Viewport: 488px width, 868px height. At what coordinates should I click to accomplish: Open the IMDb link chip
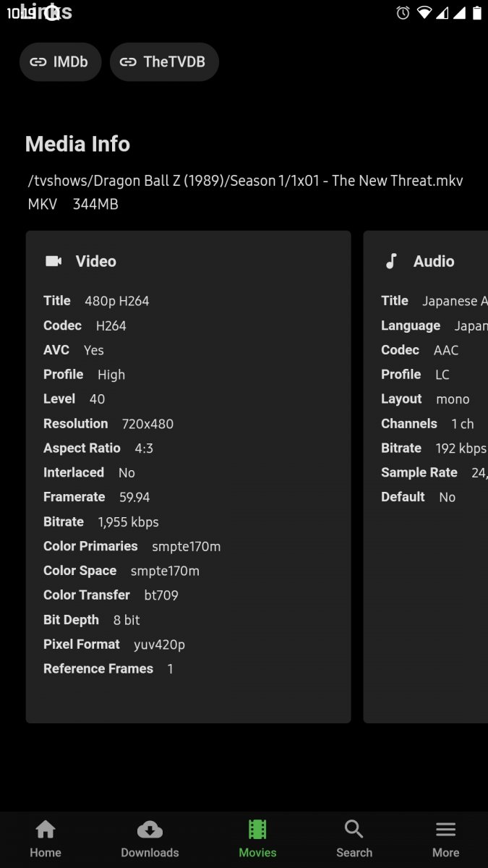60,62
